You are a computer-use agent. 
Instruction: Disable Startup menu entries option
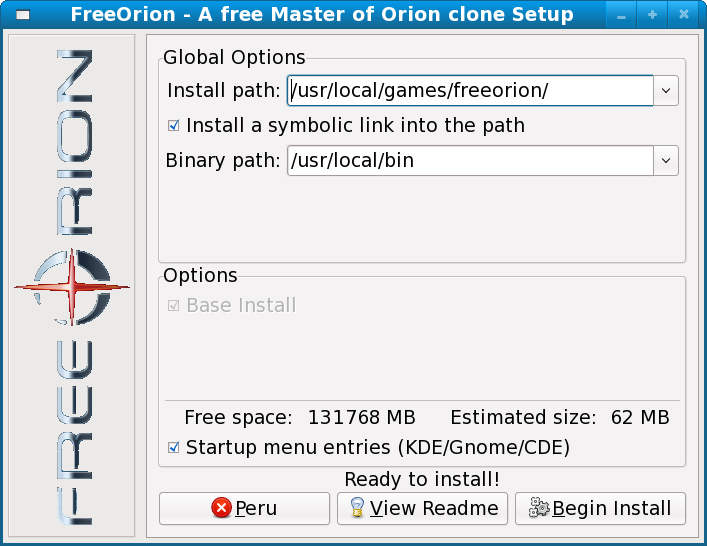(174, 447)
